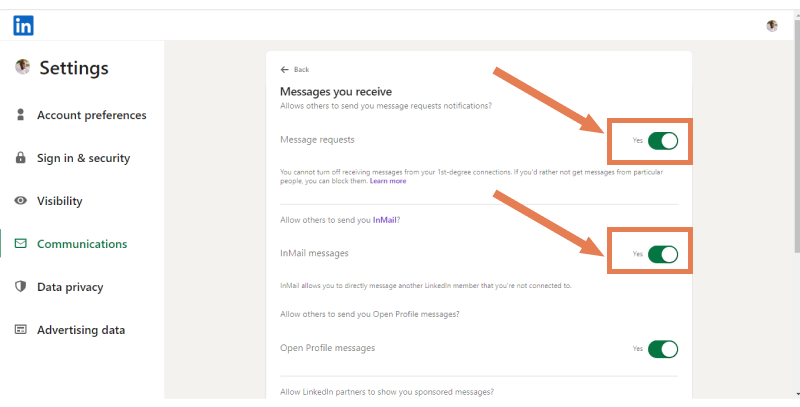Toggle Message requests switch
800x407 pixels.
(663, 141)
